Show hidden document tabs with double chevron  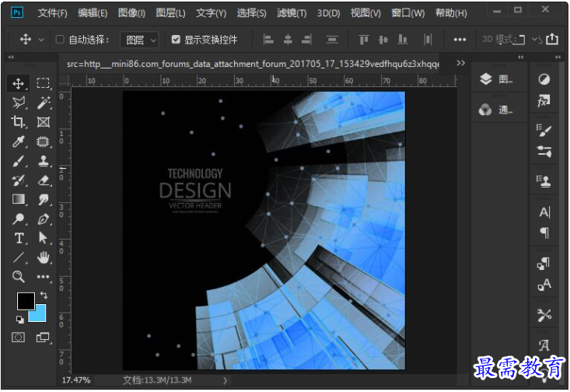460,63
